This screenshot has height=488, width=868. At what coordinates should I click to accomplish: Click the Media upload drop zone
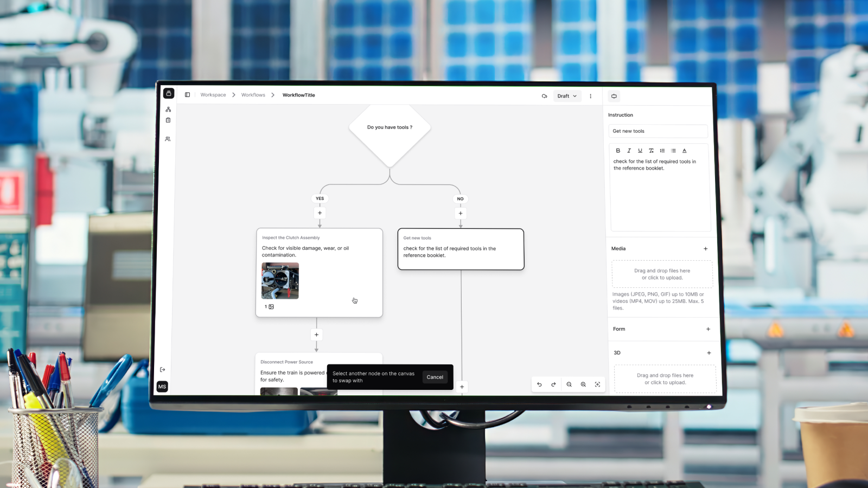point(662,274)
